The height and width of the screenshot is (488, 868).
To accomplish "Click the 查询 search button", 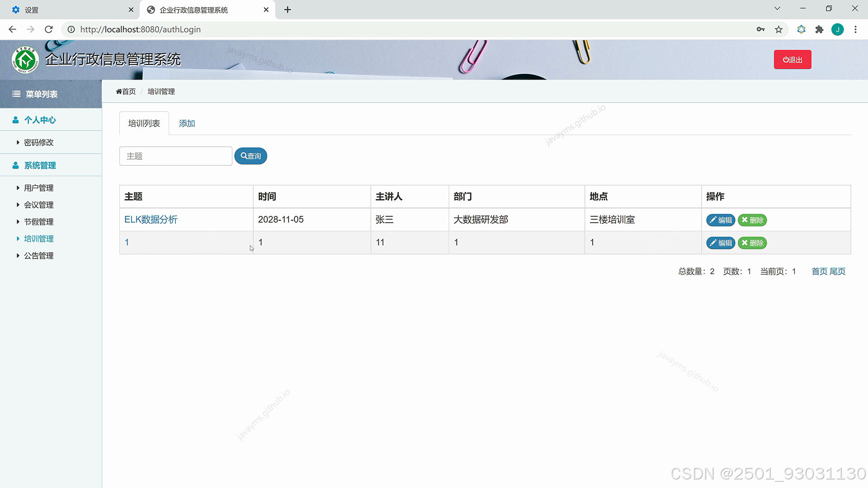I will (250, 156).
